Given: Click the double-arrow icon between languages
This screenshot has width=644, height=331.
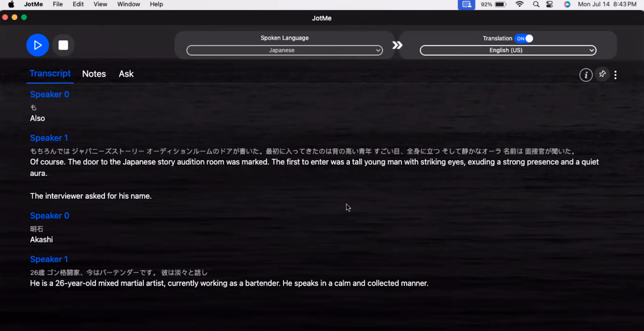Looking at the screenshot, I should click(397, 45).
